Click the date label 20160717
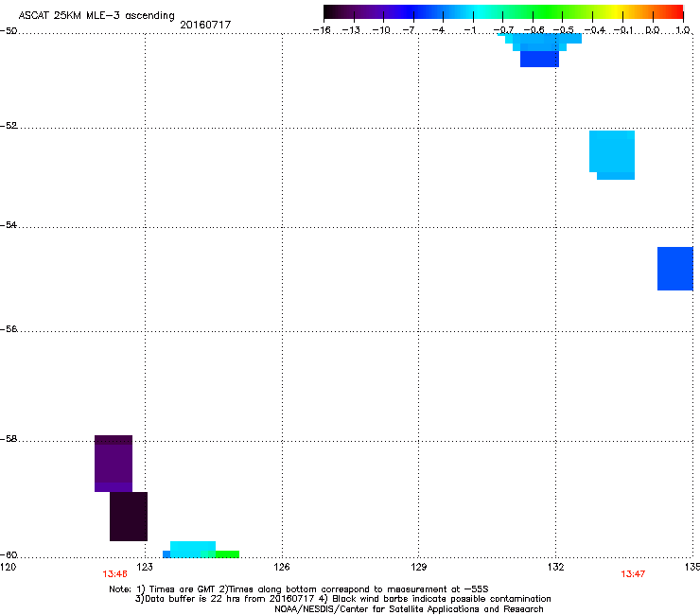The height and width of the screenshot is (615, 700). tap(205, 25)
